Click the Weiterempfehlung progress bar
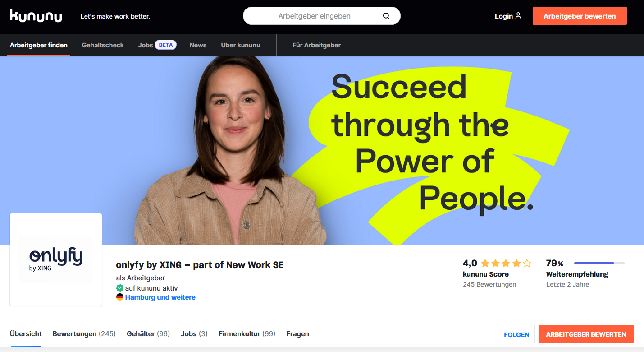 [x=599, y=263]
